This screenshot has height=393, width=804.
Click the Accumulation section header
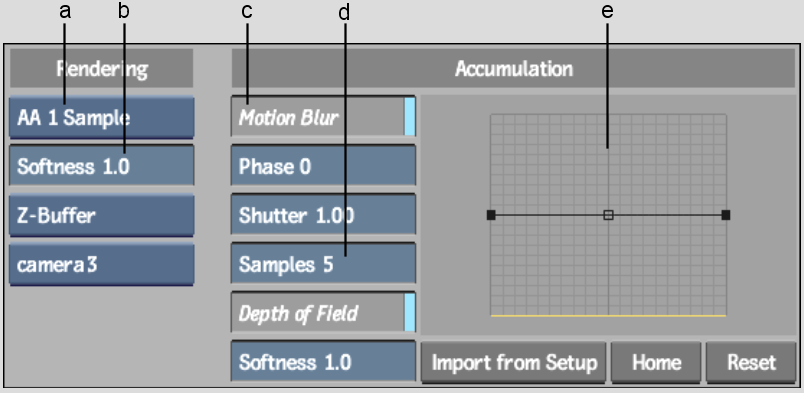(x=513, y=68)
